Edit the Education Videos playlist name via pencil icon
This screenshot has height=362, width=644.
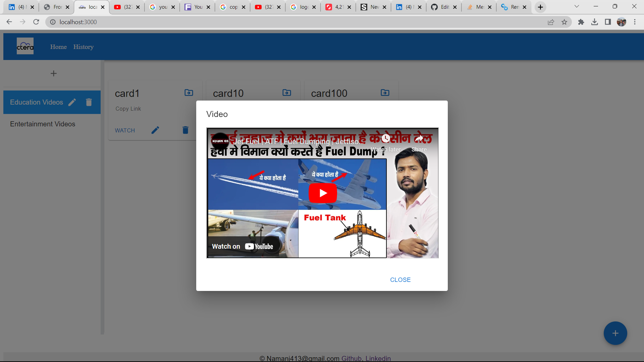pyautogui.click(x=72, y=102)
